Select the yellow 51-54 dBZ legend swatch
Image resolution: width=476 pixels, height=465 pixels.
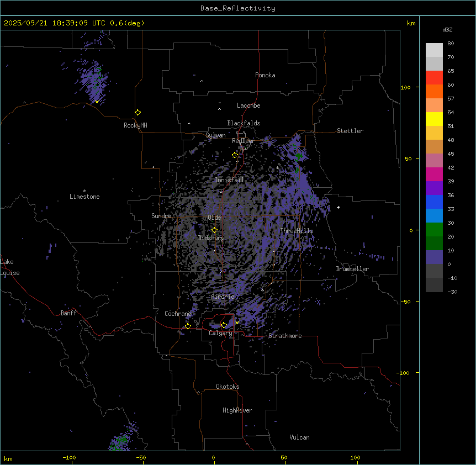[434, 119]
